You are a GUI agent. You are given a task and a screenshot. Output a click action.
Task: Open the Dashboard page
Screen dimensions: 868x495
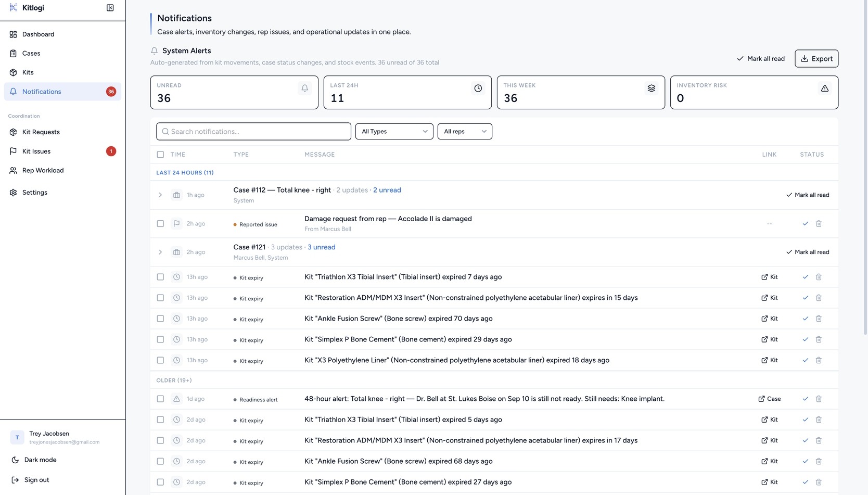pos(62,34)
